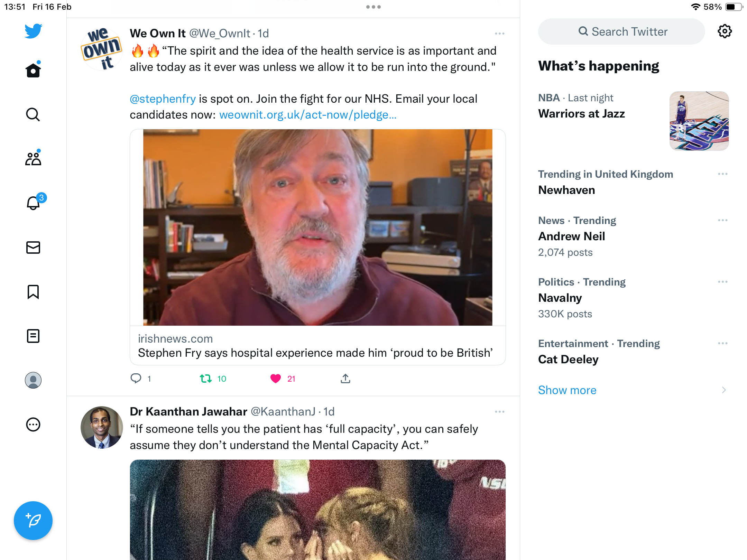Open more options on We Own It post
The width and height of the screenshot is (747, 560).
(x=500, y=34)
